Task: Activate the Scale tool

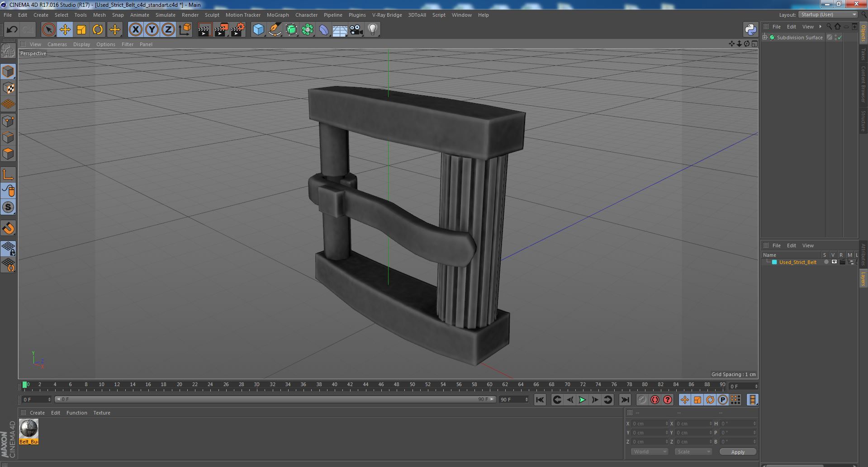Action: (x=81, y=30)
